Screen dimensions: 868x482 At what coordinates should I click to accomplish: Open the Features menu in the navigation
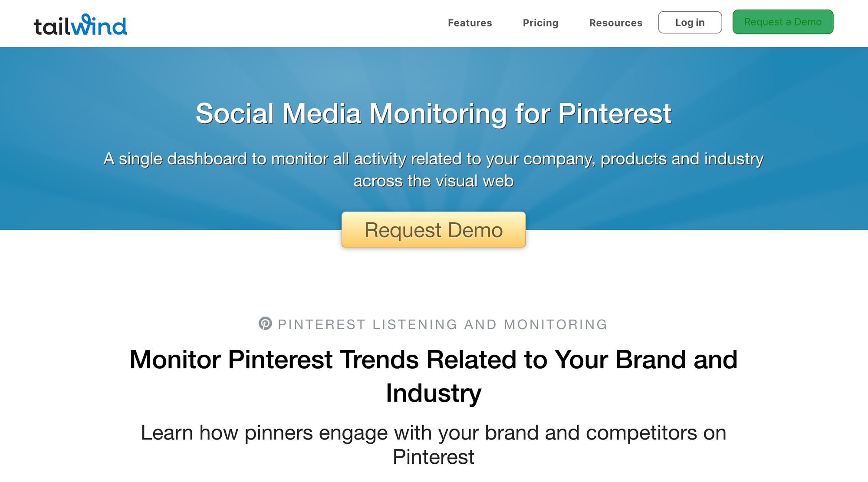(x=470, y=23)
